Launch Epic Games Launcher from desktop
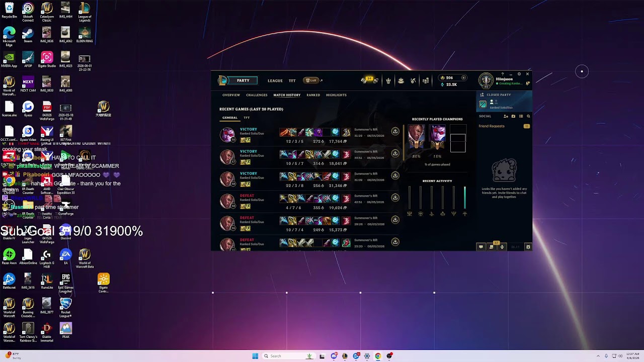 pyautogui.click(x=65, y=284)
